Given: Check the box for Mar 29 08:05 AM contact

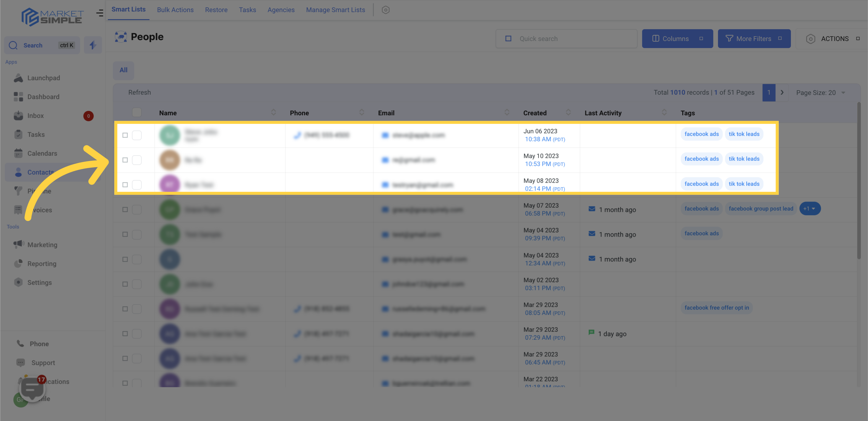Looking at the screenshot, I should point(136,309).
